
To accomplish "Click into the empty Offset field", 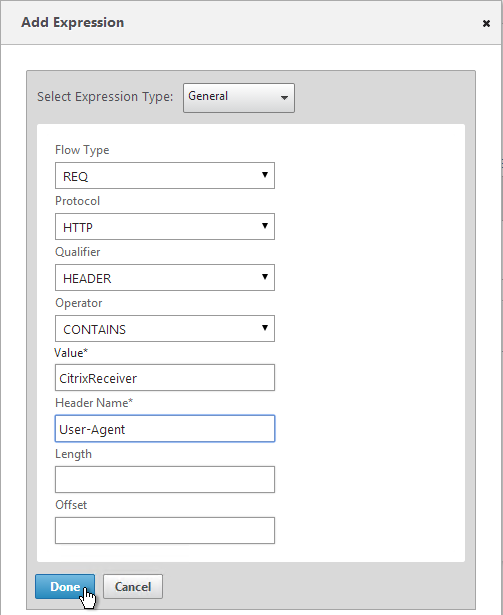I will point(165,530).
